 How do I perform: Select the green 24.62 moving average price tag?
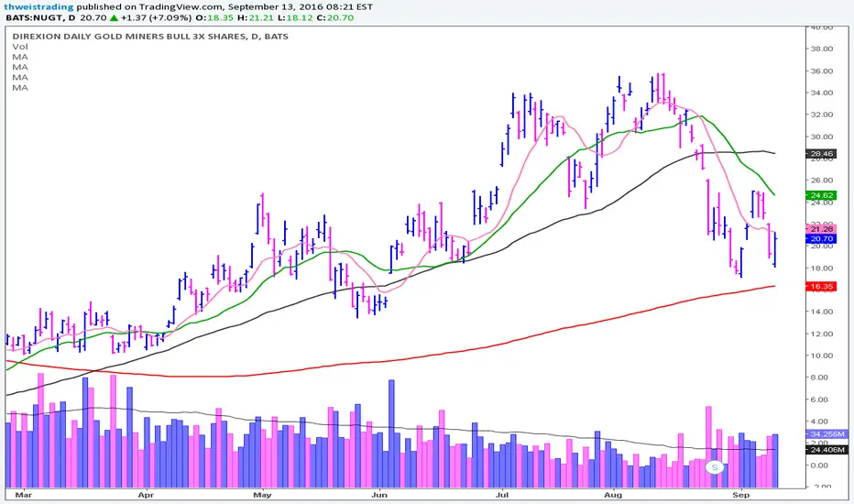point(821,195)
